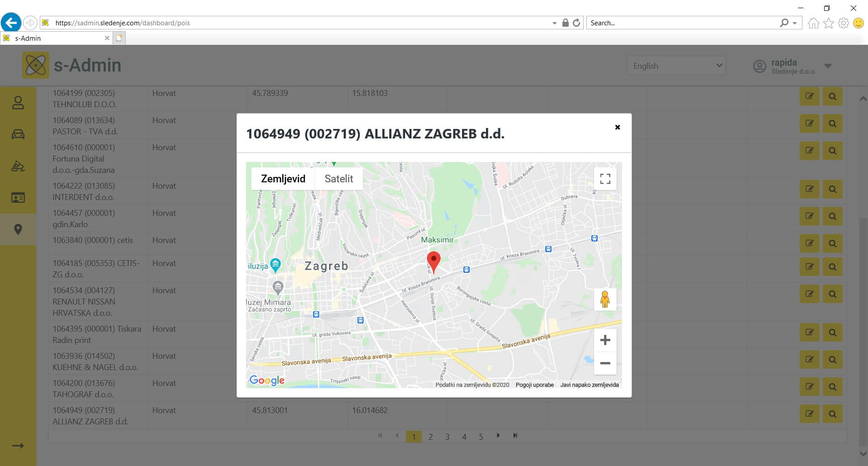Zoom in on the map
868x466 pixels.
(605, 340)
